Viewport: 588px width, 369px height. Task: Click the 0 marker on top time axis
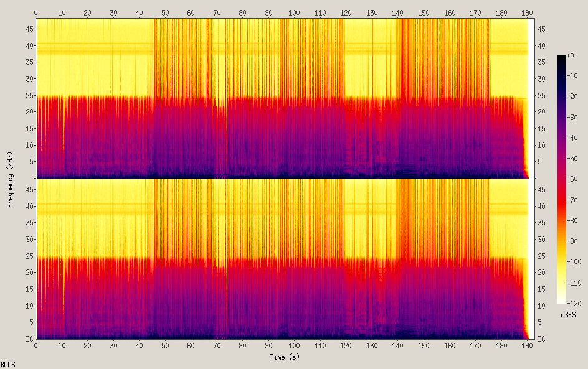pyautogui.click(x=36, y=12)
